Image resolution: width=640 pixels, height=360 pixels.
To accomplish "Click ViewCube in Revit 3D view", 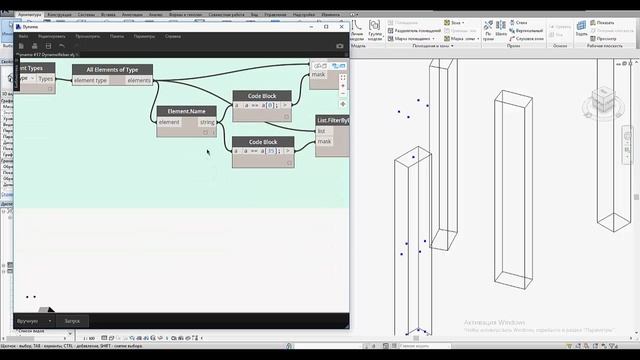I will pyautogui.click(x=603, y=100).
